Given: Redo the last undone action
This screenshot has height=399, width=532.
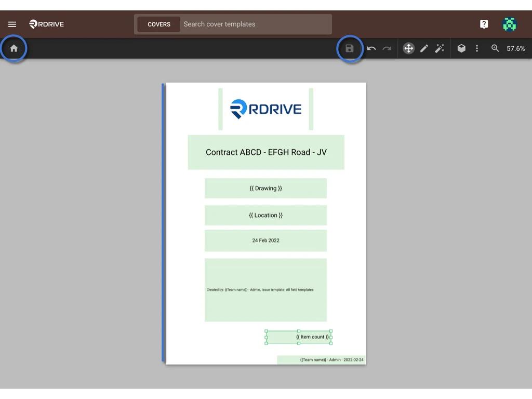Looking at the screenshot, I should pyautogui.click(x=387, y=48).
